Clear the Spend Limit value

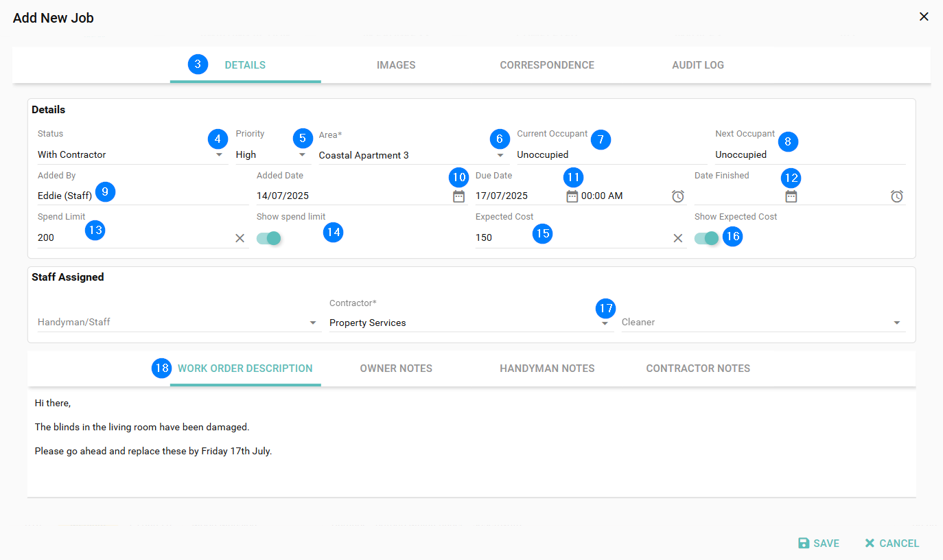(240, 238)
